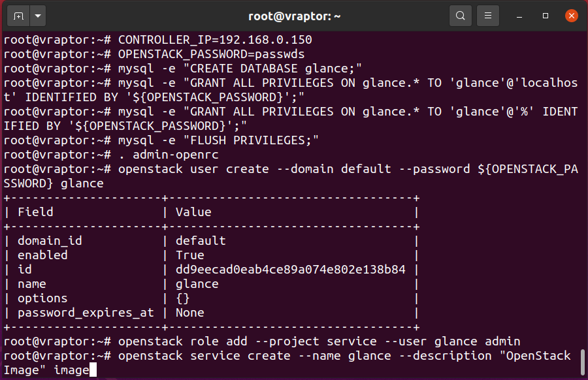Click the terminal scrollbar handle
The image size is (588, 380).
tap(582, 362)
